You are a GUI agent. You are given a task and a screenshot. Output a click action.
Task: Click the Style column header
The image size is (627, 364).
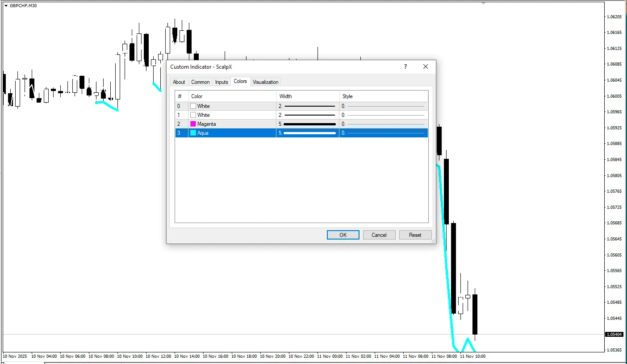pyautogui.click(x=384, y=96)
